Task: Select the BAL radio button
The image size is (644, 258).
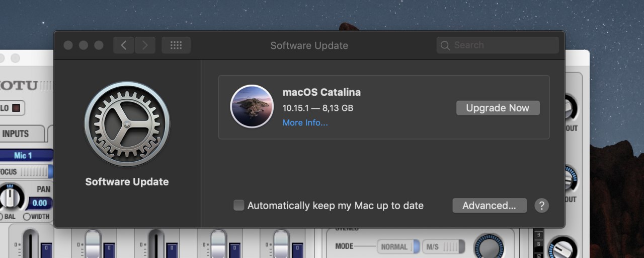Action: pos(2,217)
